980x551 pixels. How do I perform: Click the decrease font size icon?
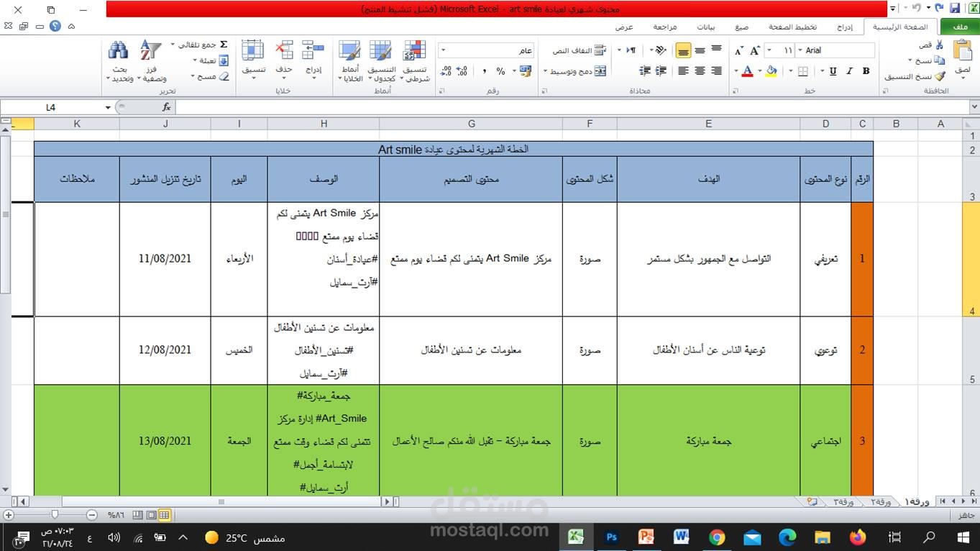click(738, 50)
